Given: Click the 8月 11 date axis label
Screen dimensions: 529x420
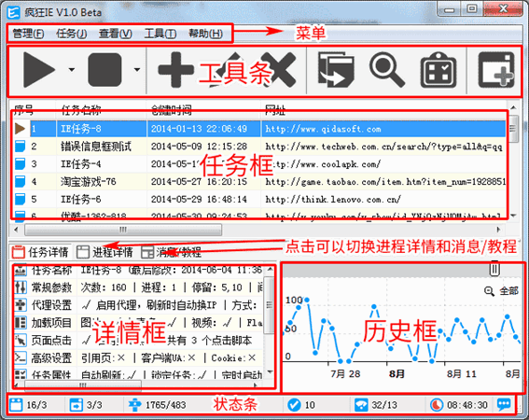Looking at the screenshot, I should (x=462, y=373).
